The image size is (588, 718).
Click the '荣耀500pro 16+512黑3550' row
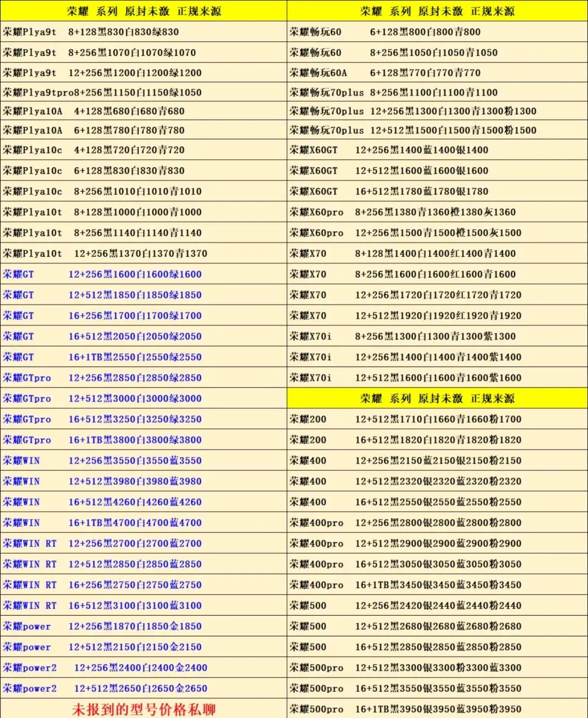pos(437,689)
